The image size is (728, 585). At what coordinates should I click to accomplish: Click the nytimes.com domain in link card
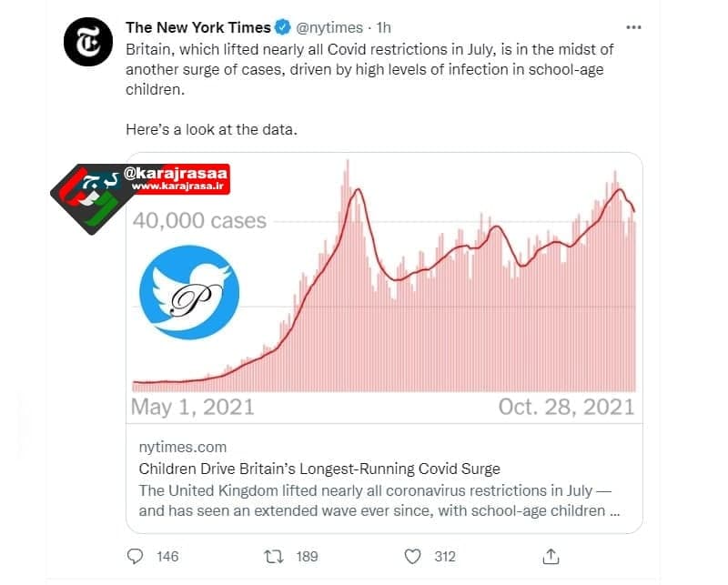pos(183,447)
